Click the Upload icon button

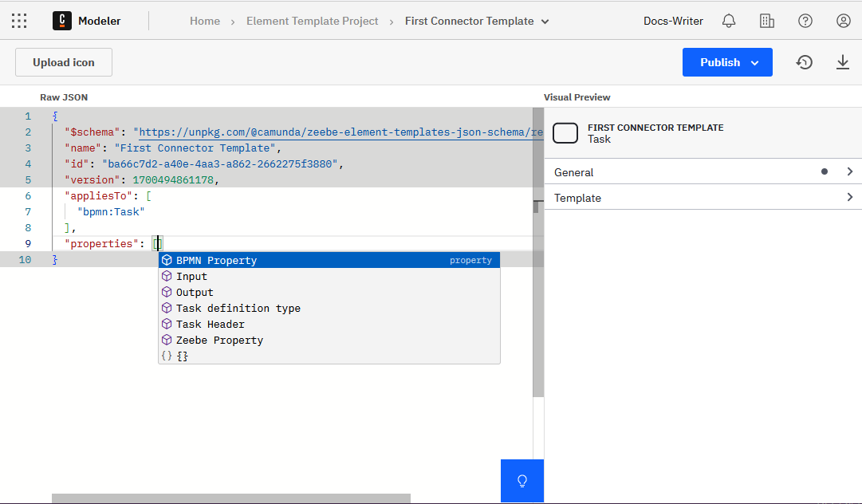(x=63, y=61)
